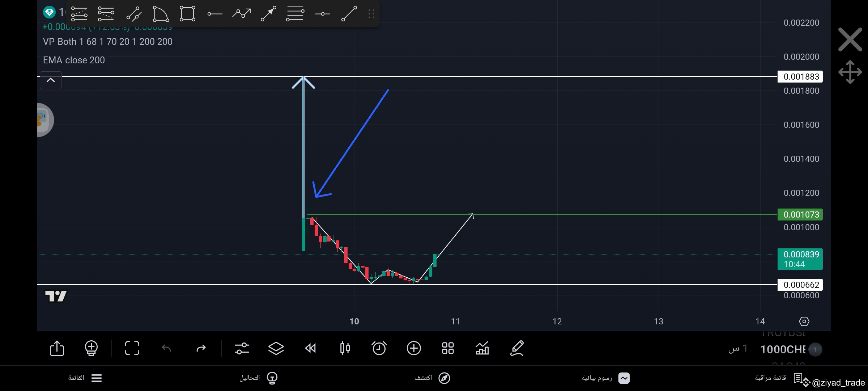Select the rectangle drawing tool
Screen dimensions: 868x391
(187, 14)
